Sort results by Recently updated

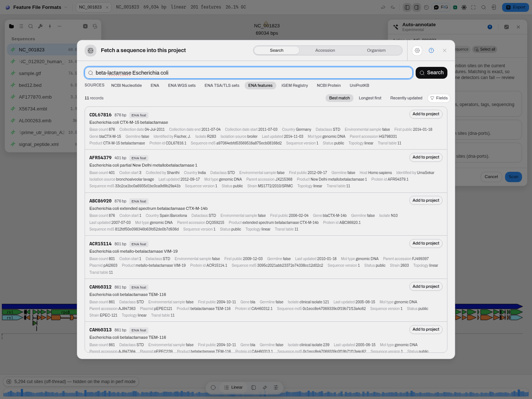406,98
